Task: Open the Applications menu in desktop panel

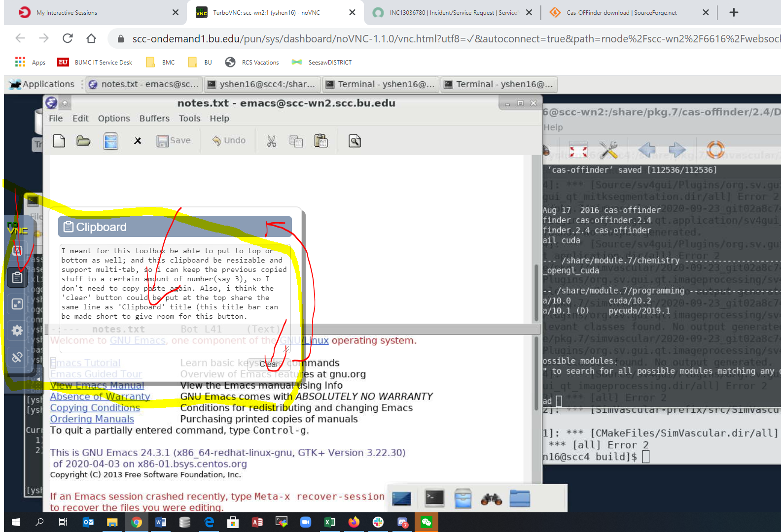Action: point(42,84)
